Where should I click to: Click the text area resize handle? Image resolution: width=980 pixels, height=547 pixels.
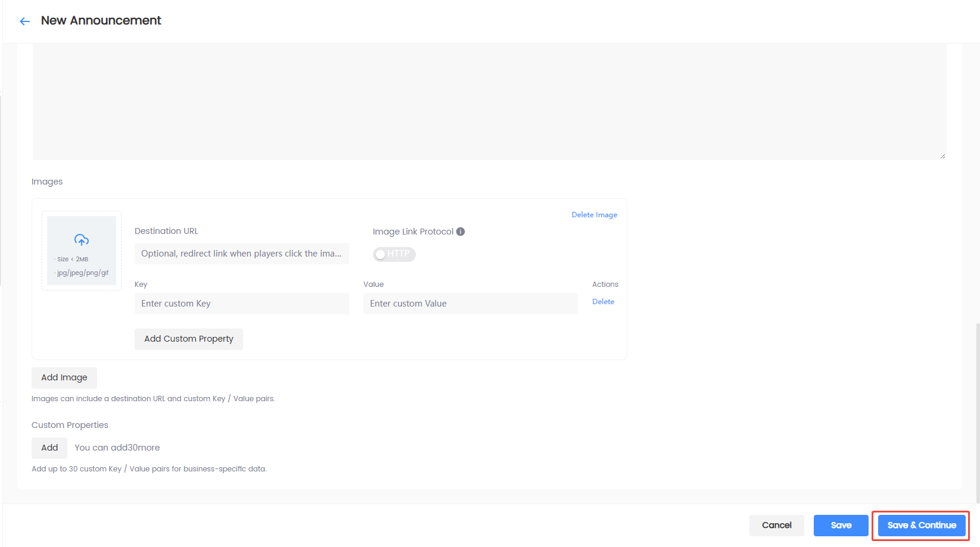(942, 156)
